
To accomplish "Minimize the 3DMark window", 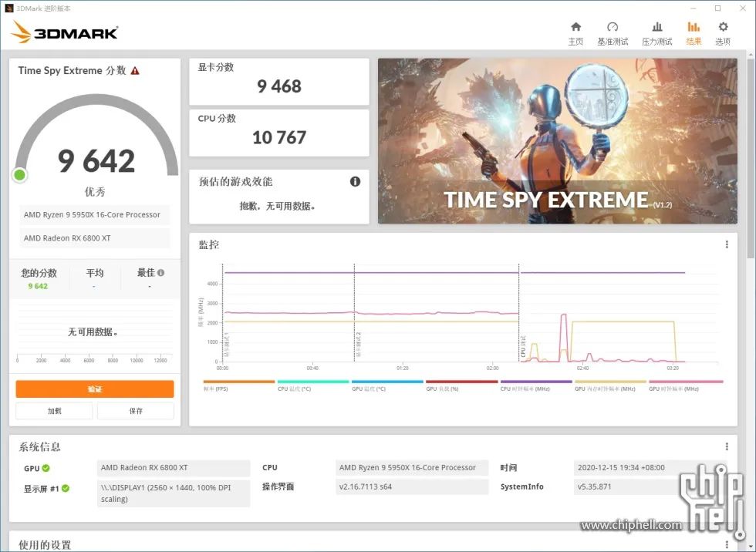I will pyautogui.click(x=694, y=8).
